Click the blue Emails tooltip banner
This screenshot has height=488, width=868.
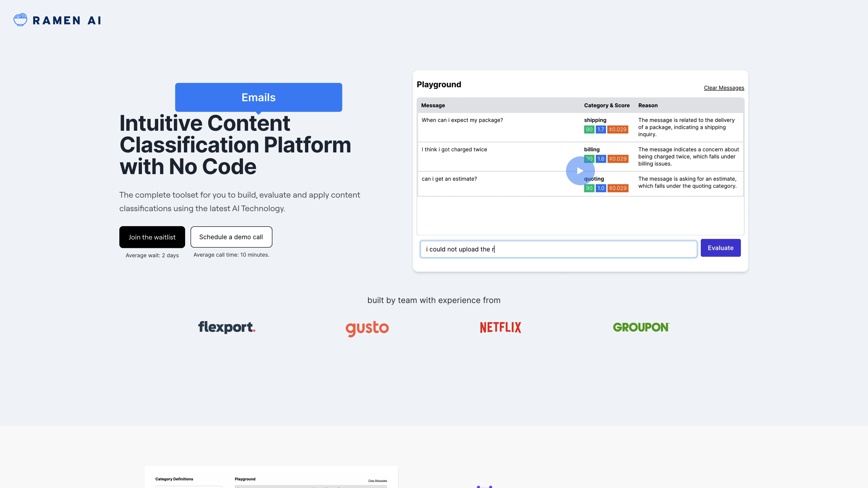(x=259, y=97)
